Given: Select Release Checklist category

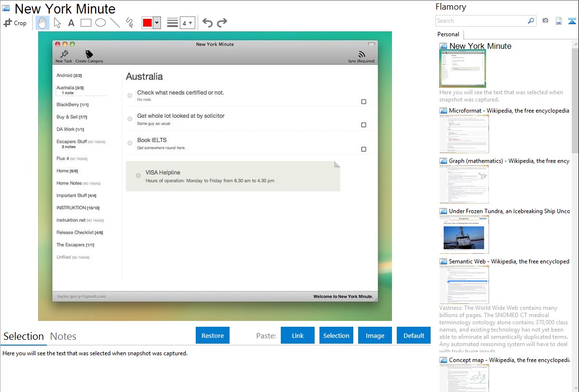Looking at the screenshot, I should [x=80, y=232].
